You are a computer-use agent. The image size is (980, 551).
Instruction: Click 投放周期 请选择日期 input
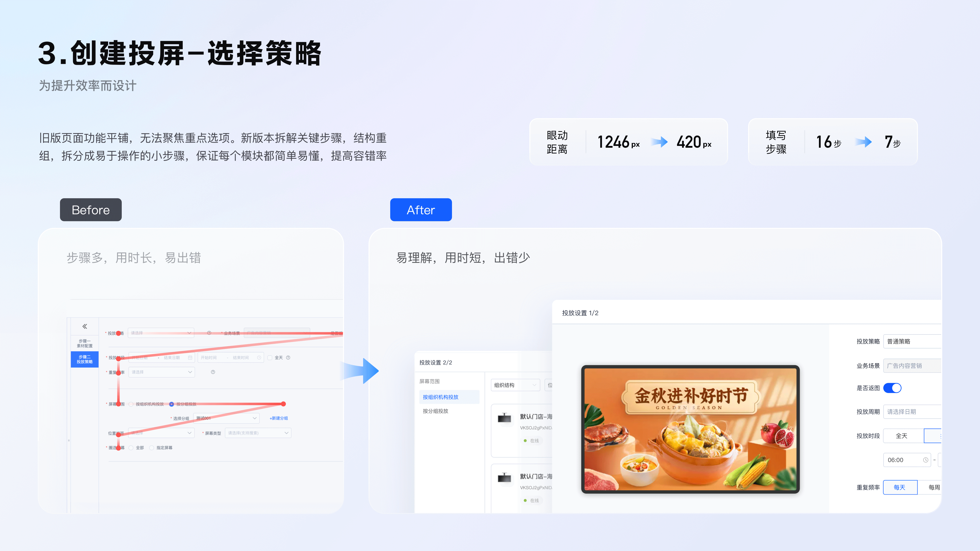(x=912, y=411)
